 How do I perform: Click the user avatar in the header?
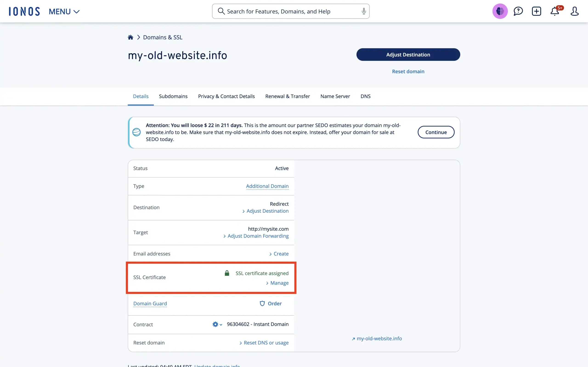pyautogui.click(x=500, y=11)
